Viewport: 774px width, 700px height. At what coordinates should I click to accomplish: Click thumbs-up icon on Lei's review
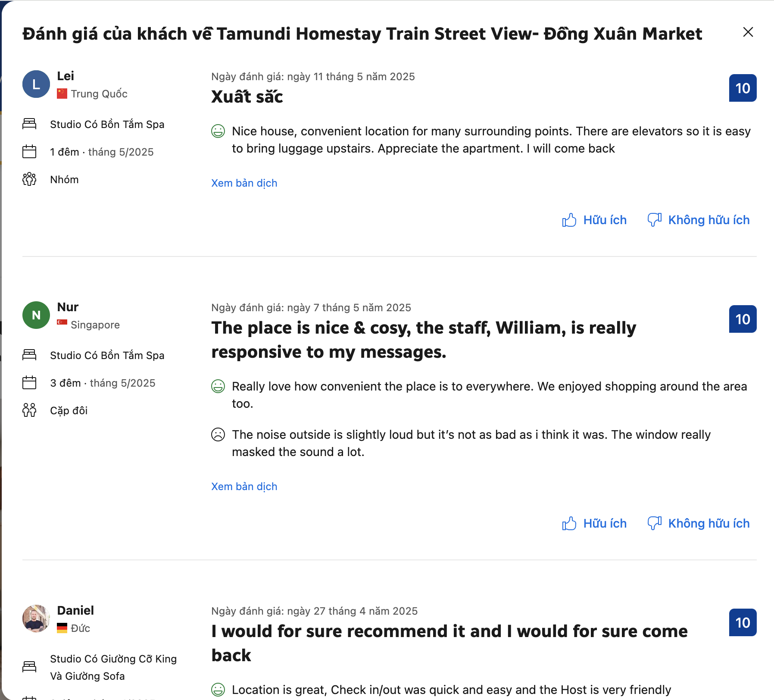click(569, 220)
